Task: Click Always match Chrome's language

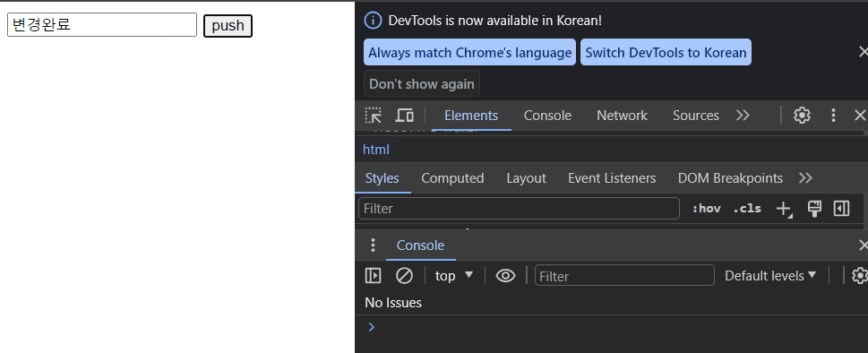Action: coord(470,53)
